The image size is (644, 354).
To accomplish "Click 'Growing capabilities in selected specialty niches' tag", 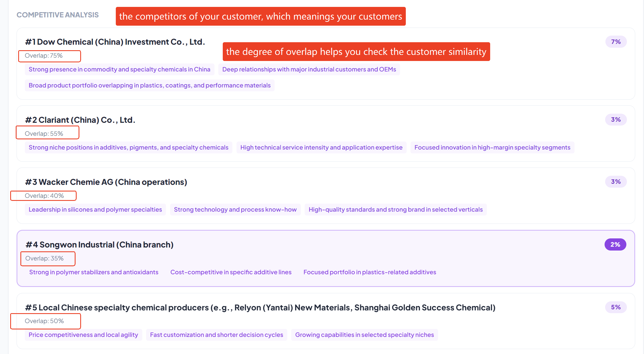I will 364,335.
